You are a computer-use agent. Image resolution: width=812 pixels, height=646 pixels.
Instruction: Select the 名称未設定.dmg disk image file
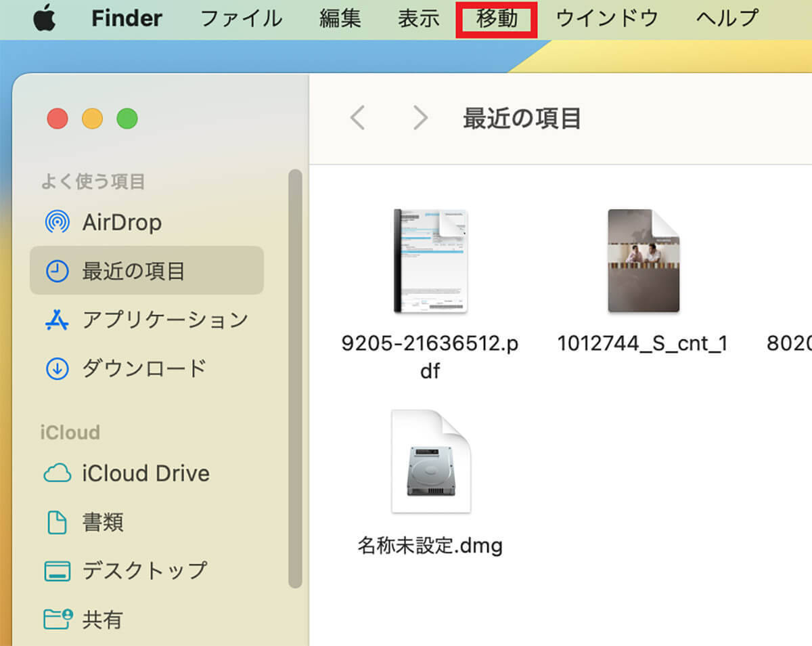pos(430,462)
